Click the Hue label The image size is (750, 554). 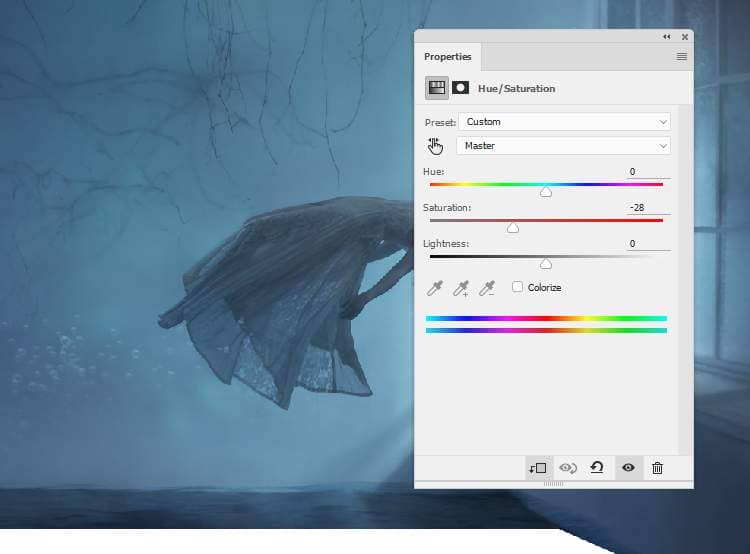pos(433,171)
